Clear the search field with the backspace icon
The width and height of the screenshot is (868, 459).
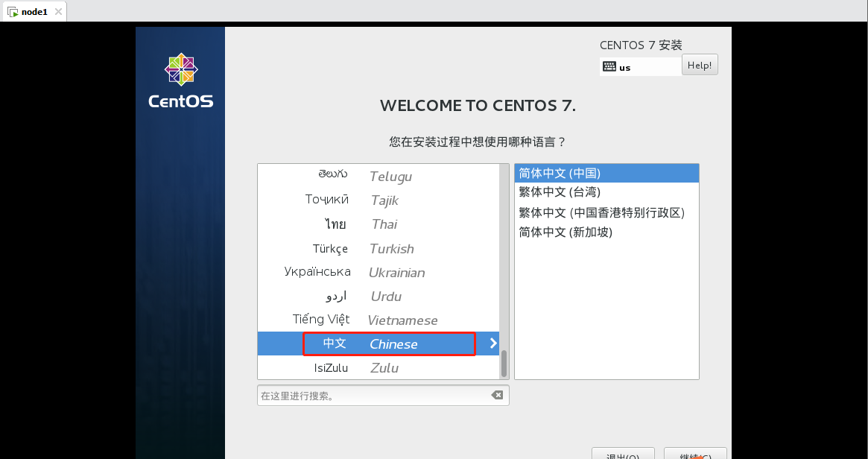tap(497, 396)
